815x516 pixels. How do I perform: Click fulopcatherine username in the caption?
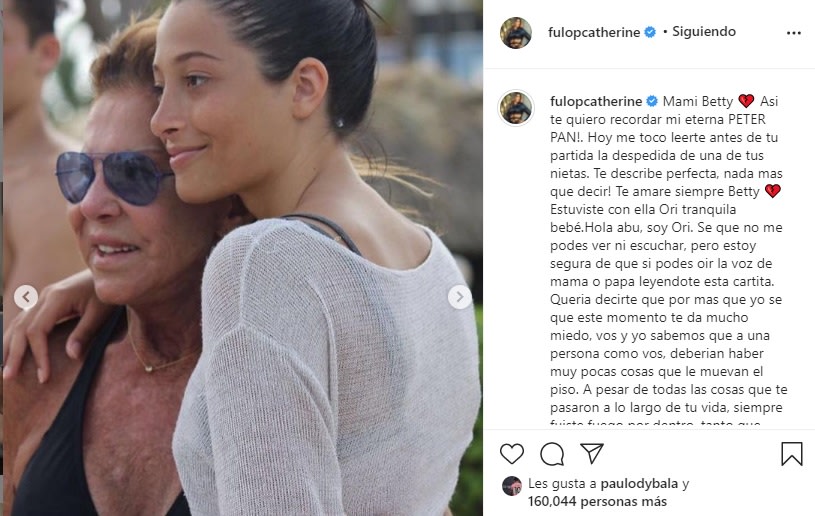pyautogui.click(x=596, y=101)
